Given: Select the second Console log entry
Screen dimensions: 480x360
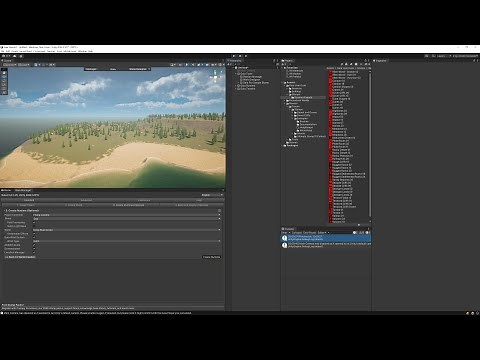Looking at the screenshot, I should point(326,245).
